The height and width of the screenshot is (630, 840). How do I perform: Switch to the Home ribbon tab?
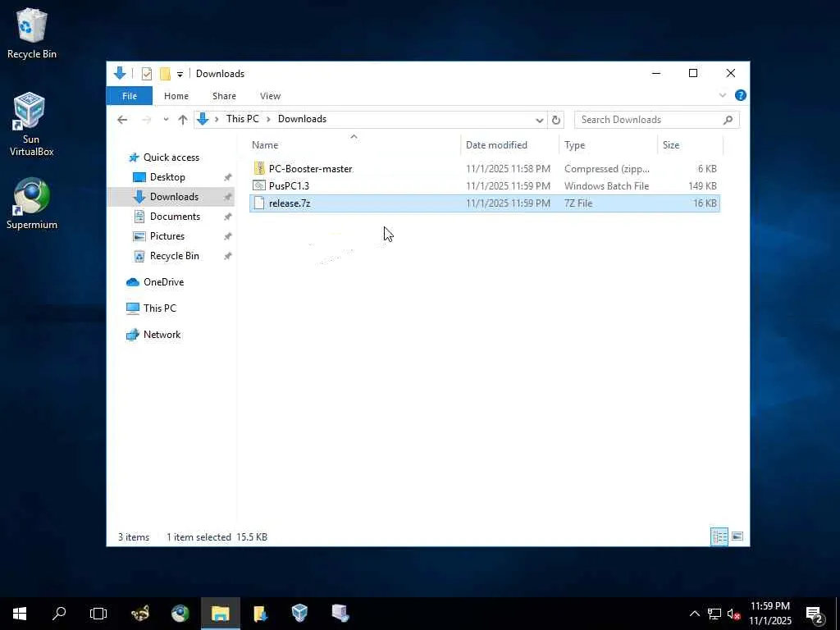click(x=176, y=96)
